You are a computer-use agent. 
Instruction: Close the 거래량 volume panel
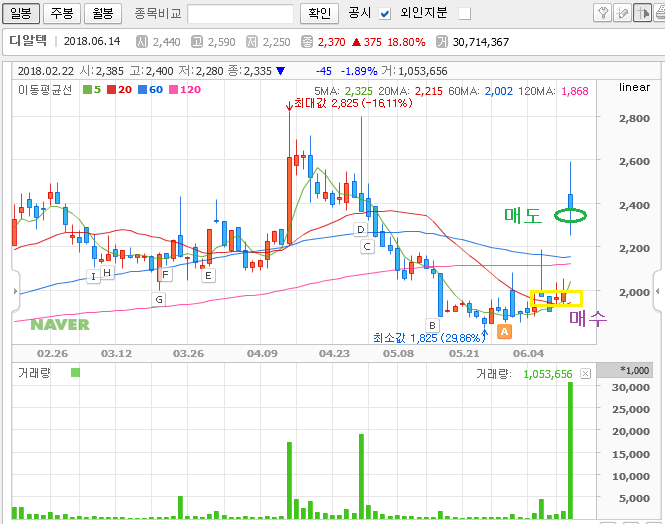click(585, 373)
